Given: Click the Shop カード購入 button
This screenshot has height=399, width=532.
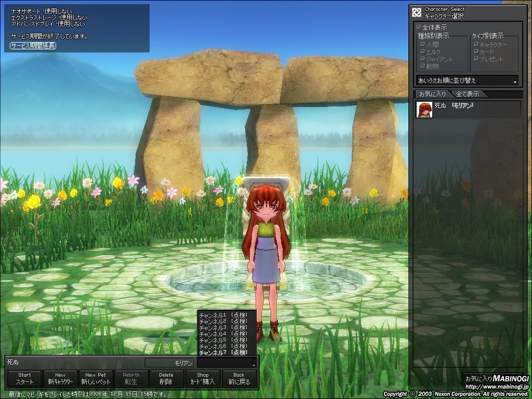Looking at the screenshot, I should click(203, 378).
